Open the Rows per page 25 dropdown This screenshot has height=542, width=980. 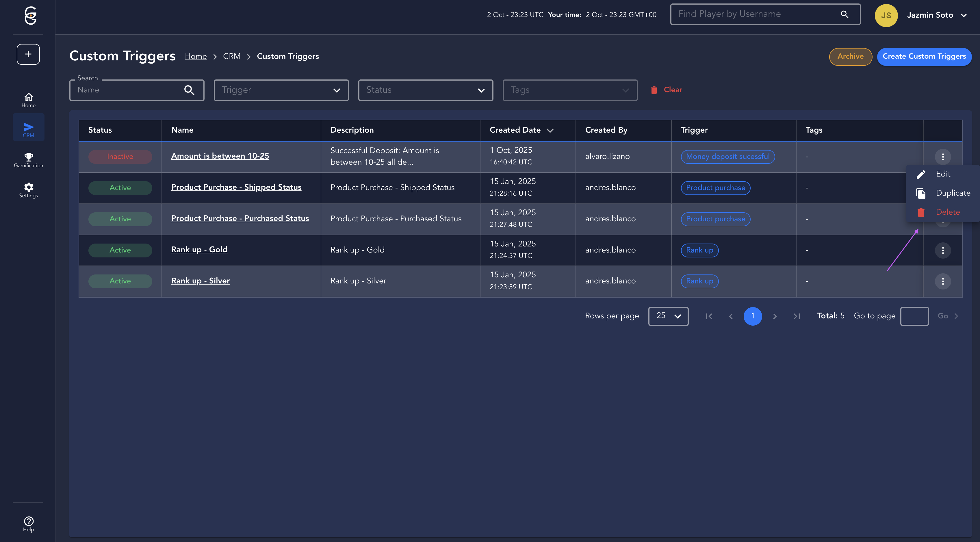coord(668,316)
